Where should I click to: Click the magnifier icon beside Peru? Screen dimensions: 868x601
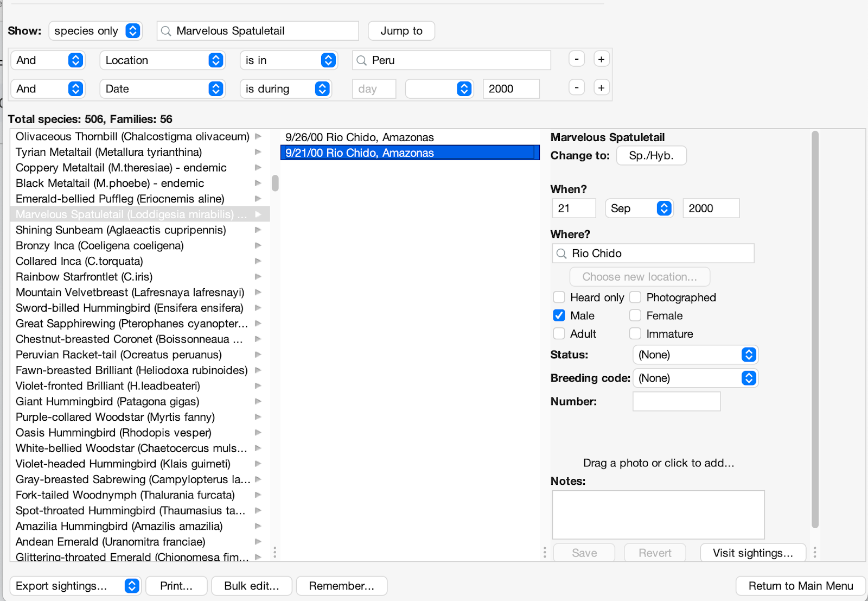[362, 60]
